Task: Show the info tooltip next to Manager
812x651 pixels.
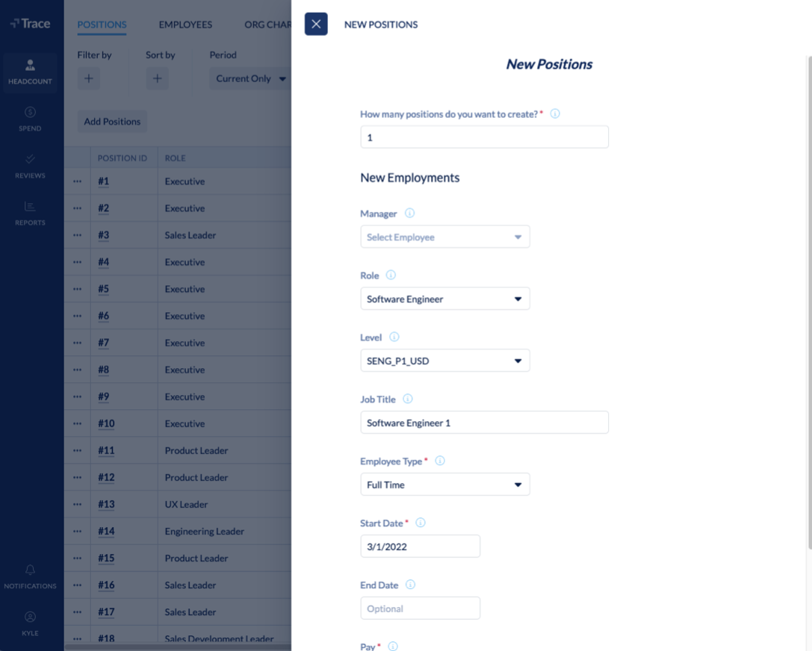Action: coord(409,213)
